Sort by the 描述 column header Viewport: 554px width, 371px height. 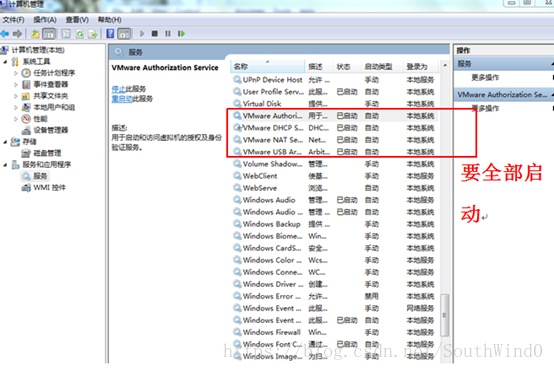pos(319,66)
